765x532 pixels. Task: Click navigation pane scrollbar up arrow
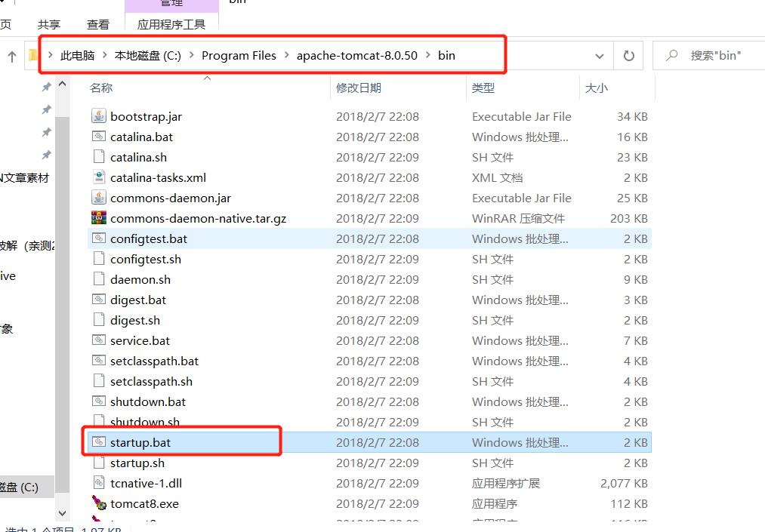pos(63,84)
